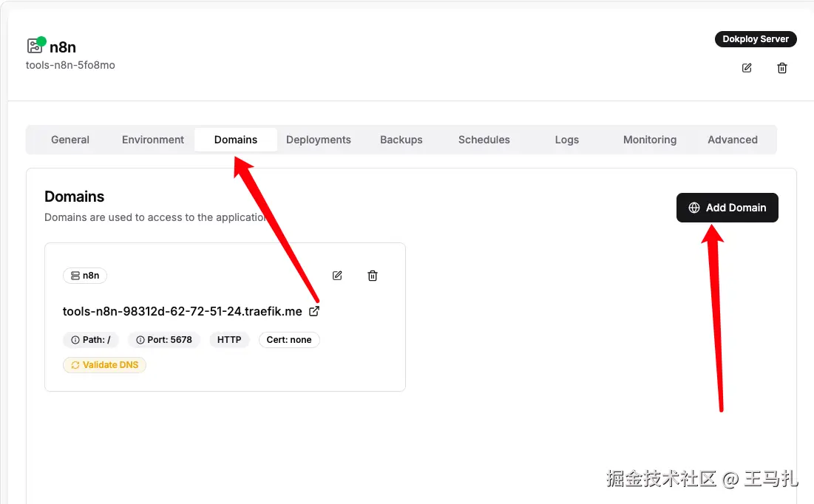This screenshot has height=504, width=814.
Task: Open the Backups tab
Action: 401,140
